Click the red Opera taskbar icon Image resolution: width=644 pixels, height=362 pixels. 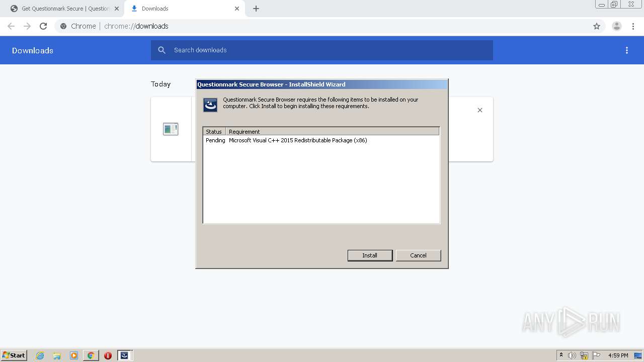[108, 355]
